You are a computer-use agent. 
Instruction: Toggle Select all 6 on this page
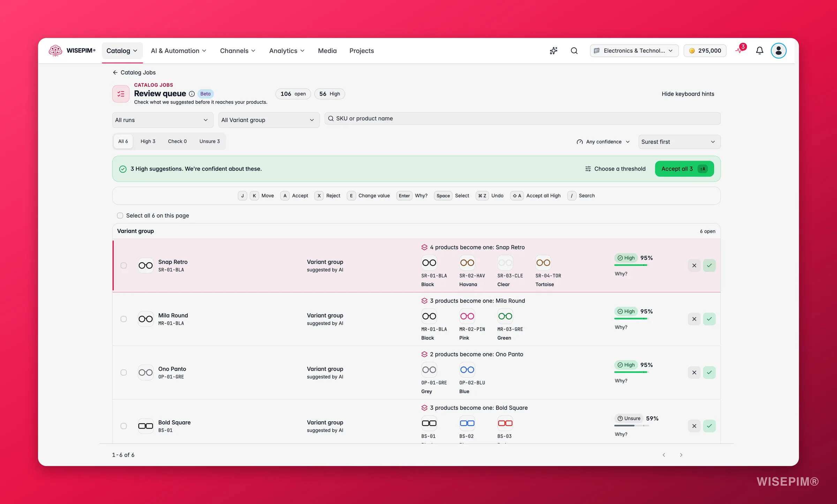[x=120, y=216]
